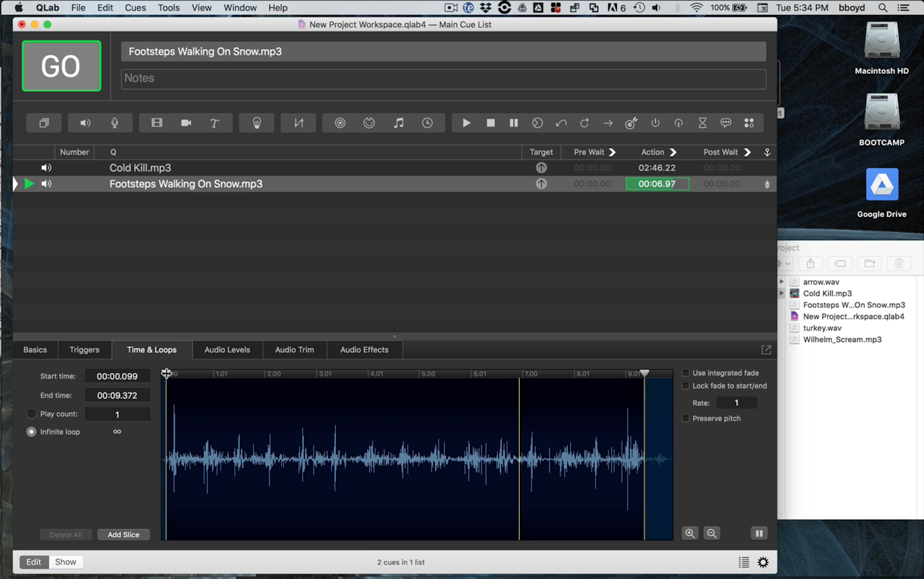The image size is (924, 579).
Task: Add a Light cue with lightbulb icon
Action: (257, 123)
